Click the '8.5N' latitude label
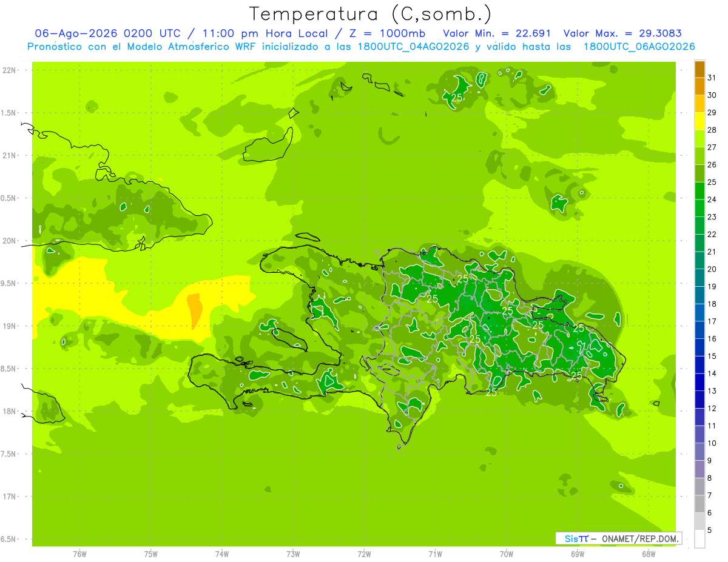The width and height of the screenshot is (728, 562). coord(9,369)
